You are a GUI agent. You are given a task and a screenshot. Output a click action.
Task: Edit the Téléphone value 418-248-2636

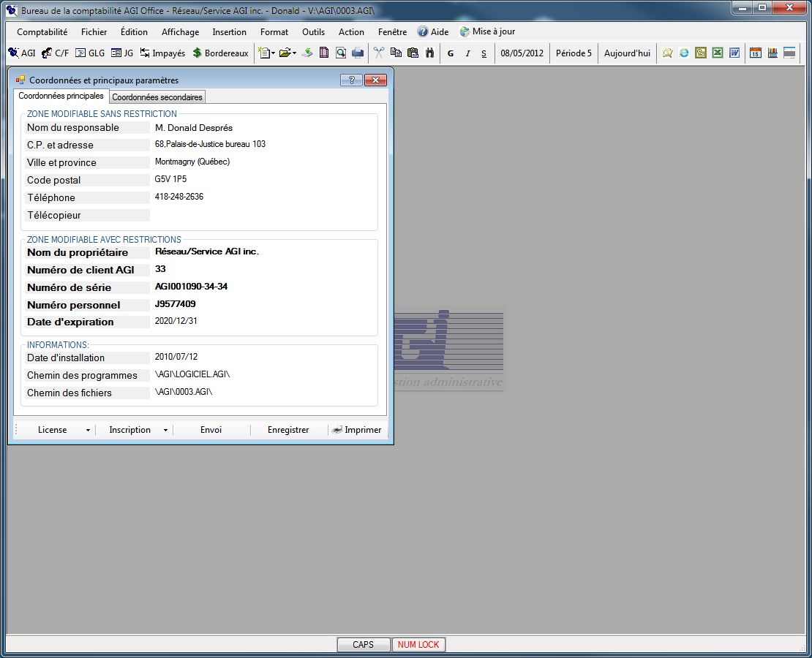point(179,197)
